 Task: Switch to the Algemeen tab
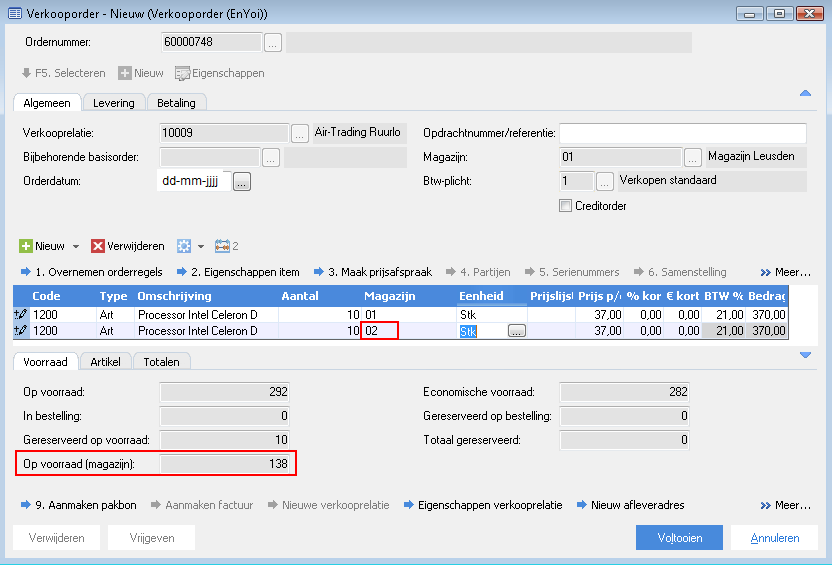coord(47,103)
